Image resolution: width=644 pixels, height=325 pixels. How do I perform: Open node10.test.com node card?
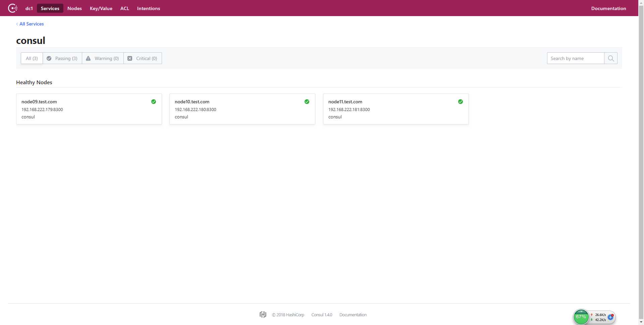pyautogui.click(x=242, y=109)
